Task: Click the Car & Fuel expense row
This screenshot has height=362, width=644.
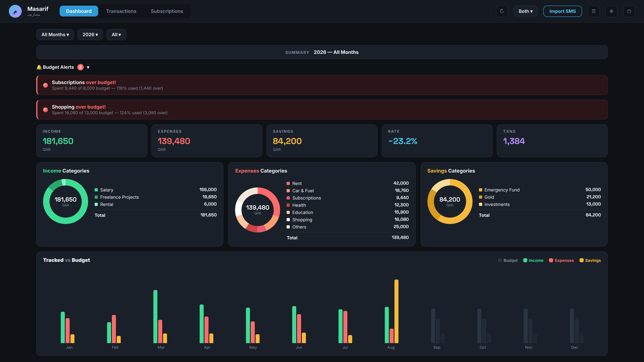Action: click(348, 191)
